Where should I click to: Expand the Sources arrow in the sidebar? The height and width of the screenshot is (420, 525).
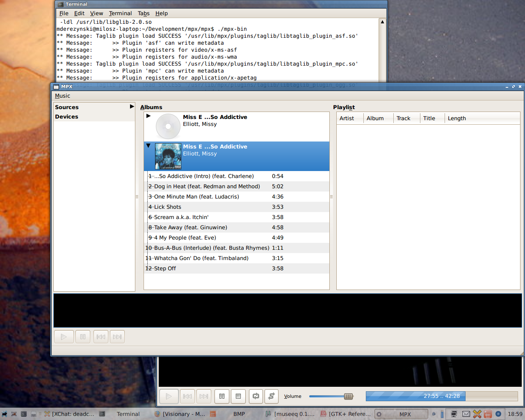pyautogui.click(x=132, y=107)
